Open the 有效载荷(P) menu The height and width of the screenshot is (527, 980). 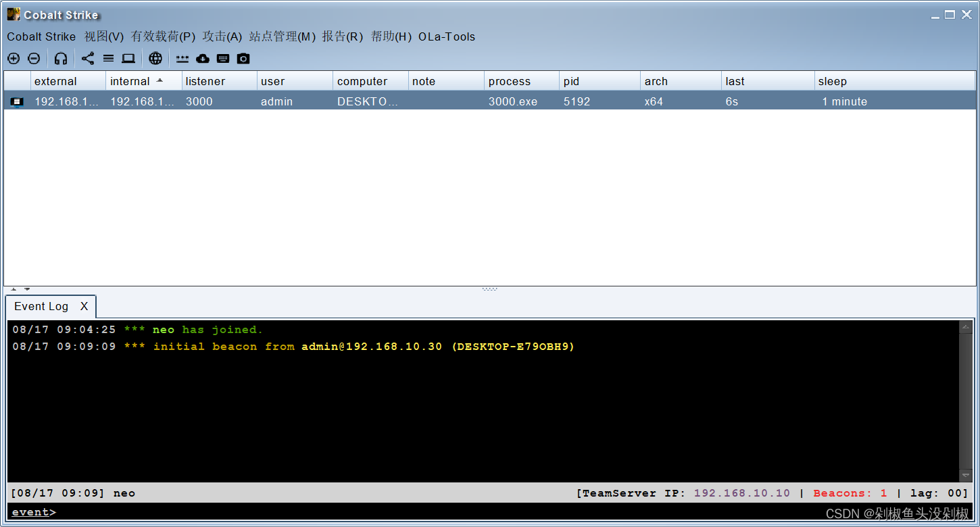163,36
